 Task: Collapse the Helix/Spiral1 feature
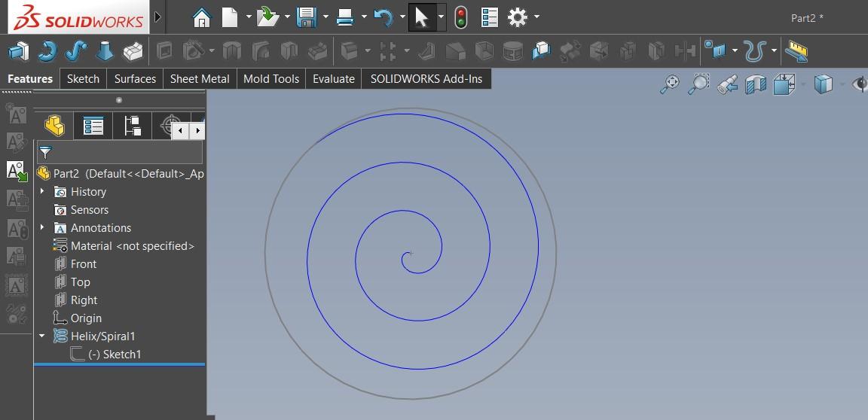pyautogui.click(x=42, y=336)
